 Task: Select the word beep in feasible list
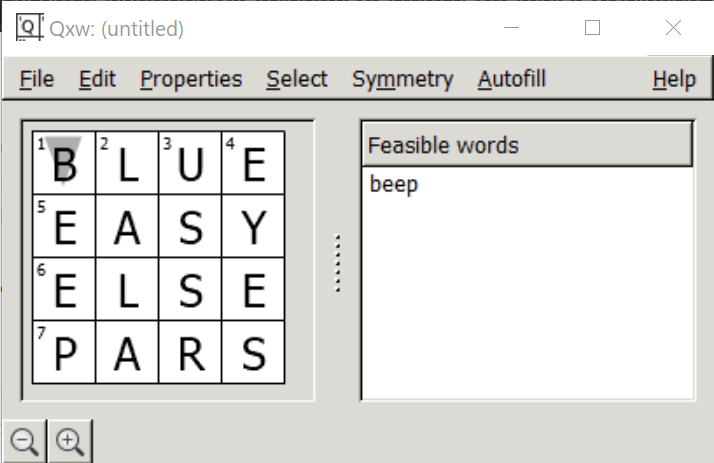pyautogui.click(x=394, y=184)
